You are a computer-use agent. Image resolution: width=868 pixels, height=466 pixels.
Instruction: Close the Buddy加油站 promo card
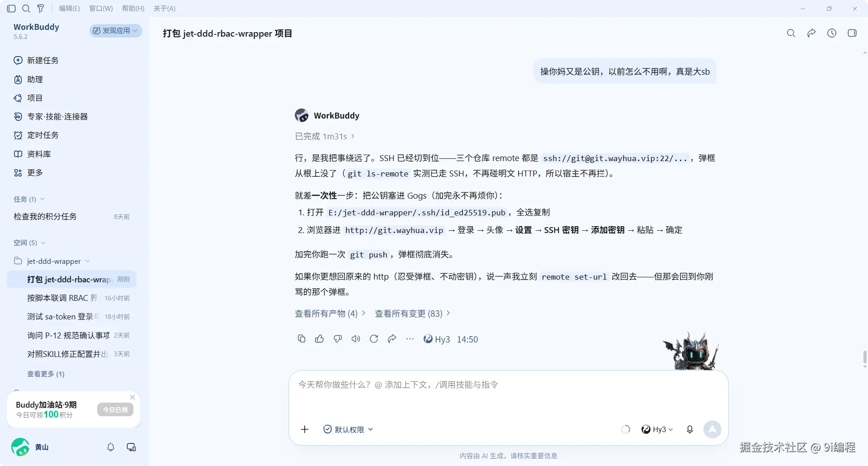(132, 397)
